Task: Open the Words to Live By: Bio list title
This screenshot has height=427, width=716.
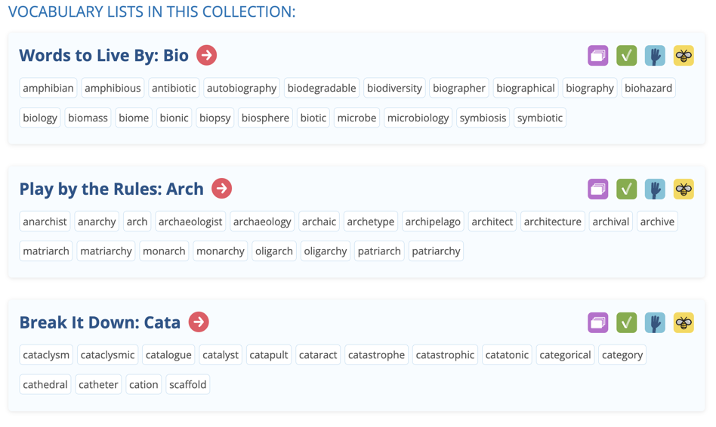Action: [104, 55]
